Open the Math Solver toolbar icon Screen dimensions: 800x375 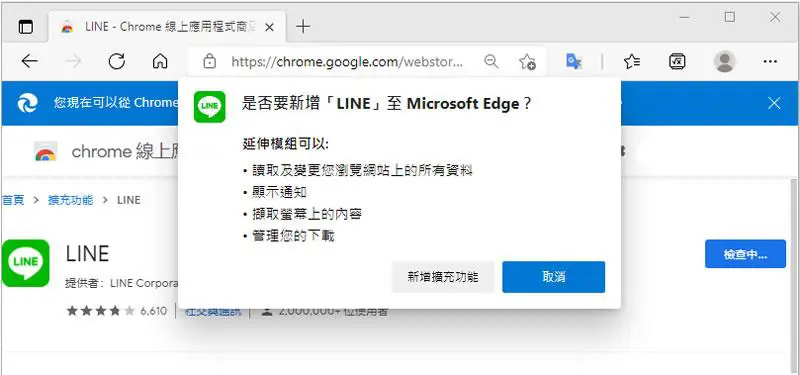click(x=677, y=62)
